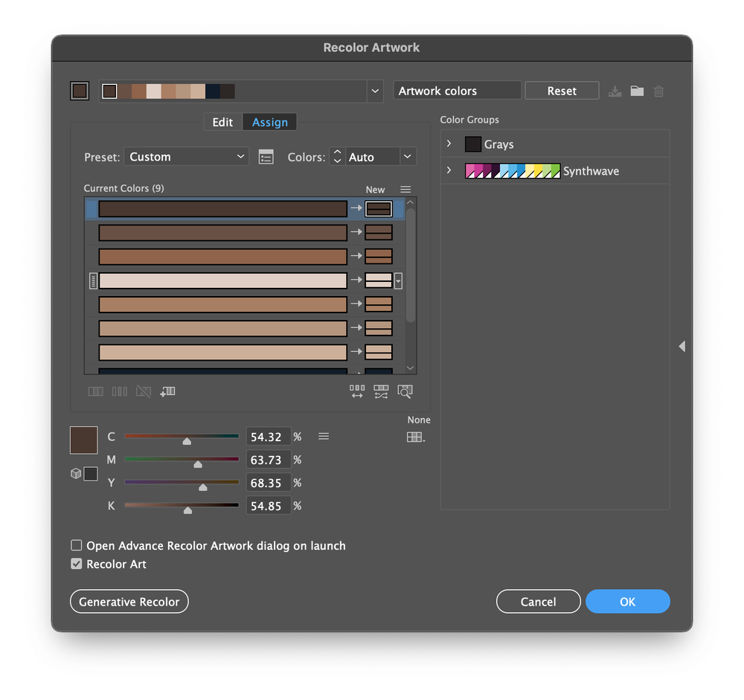Viewport: 744px width, 700px height.
Task: Click the new color group folder icon
Action: click(x=637, y=91)
